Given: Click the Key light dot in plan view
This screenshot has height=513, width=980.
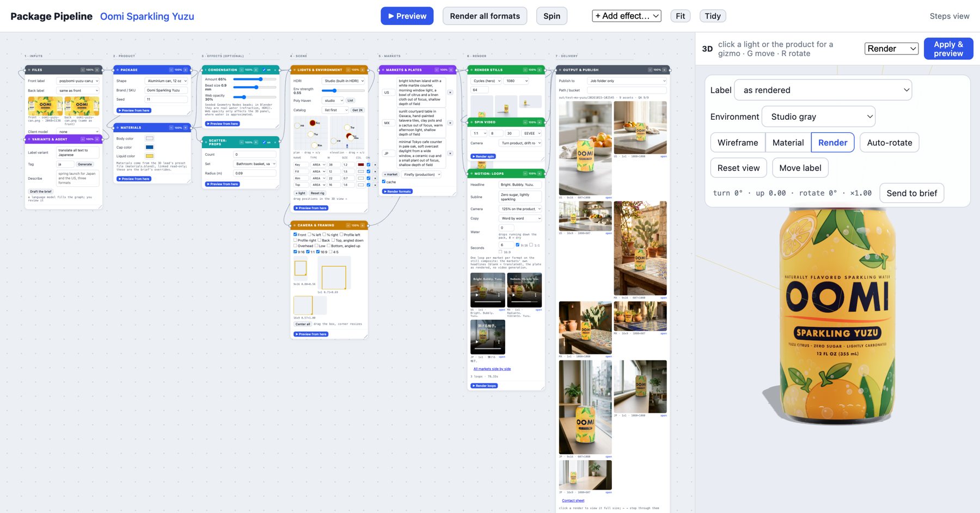Looking at the screenshot, I should (313, 123).
